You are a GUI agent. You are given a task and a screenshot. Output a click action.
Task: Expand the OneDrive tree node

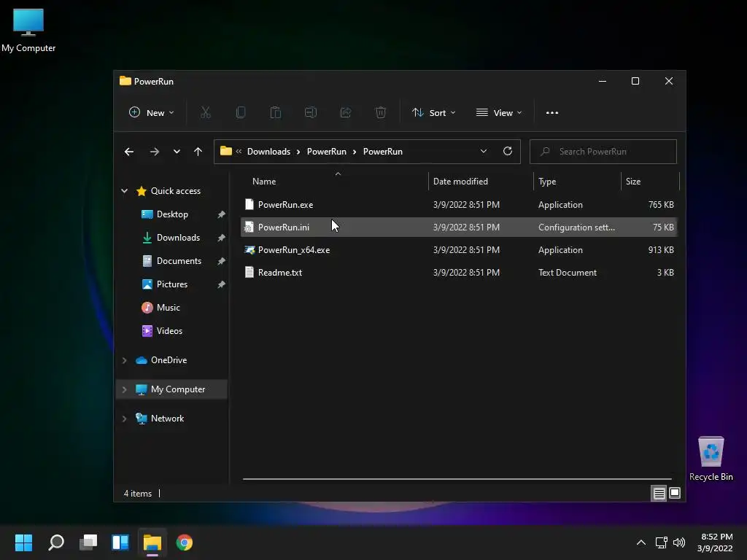coord(124,360)
